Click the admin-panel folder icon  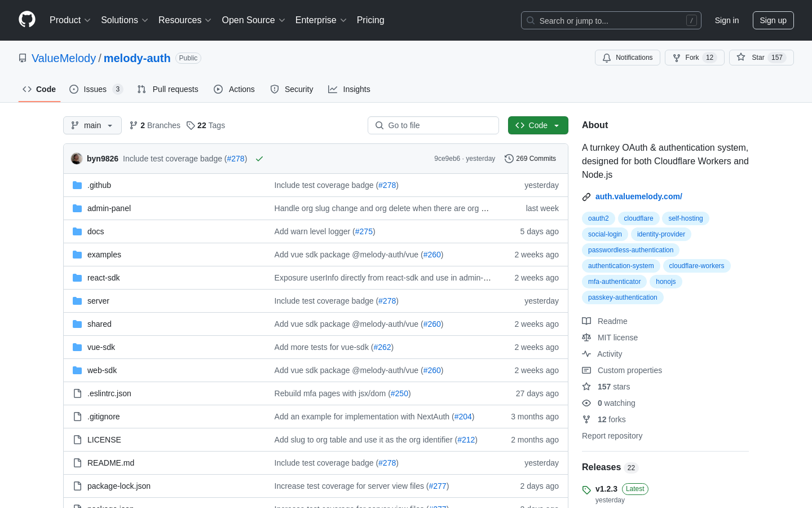pos(77,208)
